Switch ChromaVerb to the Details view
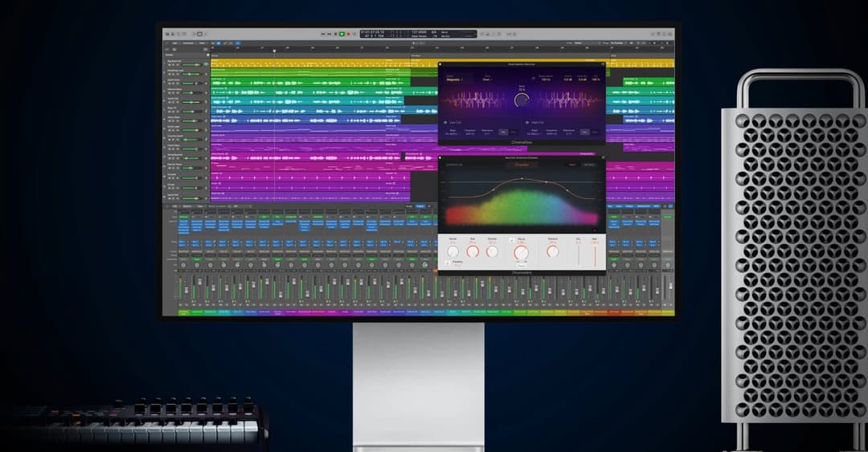 pos(589,165)
